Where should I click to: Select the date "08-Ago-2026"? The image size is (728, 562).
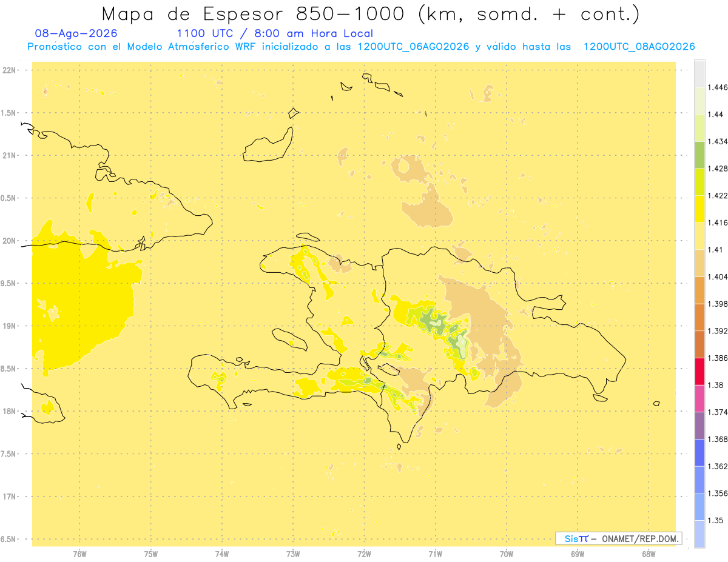coord(76,33)
